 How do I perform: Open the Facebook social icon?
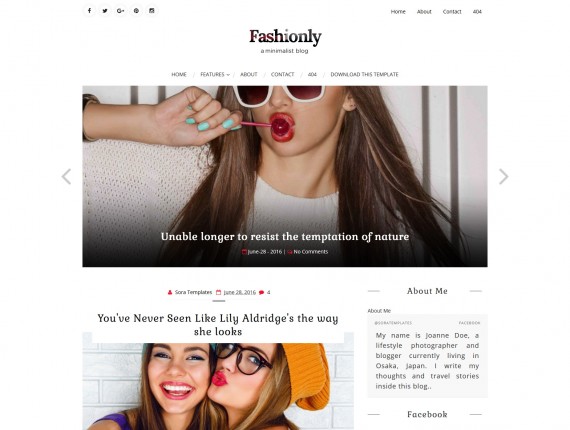(x=89, y=11)
